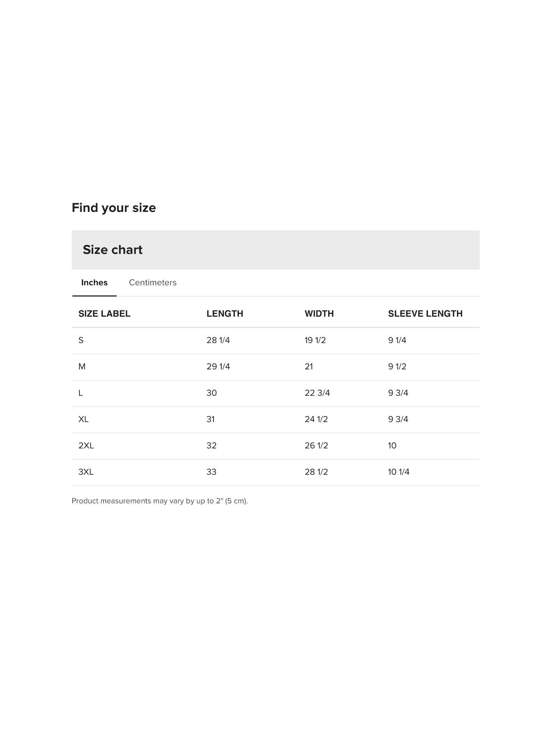Switch to the Centimeters tab

coord(153,282)
